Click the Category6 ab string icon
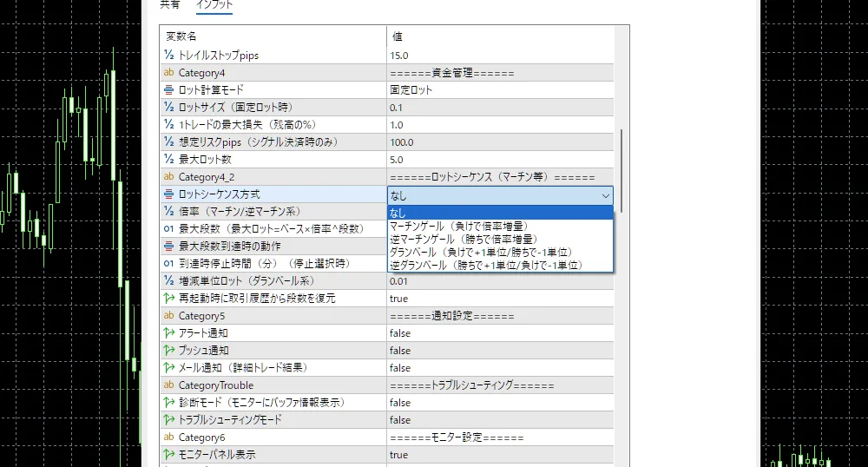Image resolution: width=868 pixels, height=467 pixels. click(x=169, y=437)
